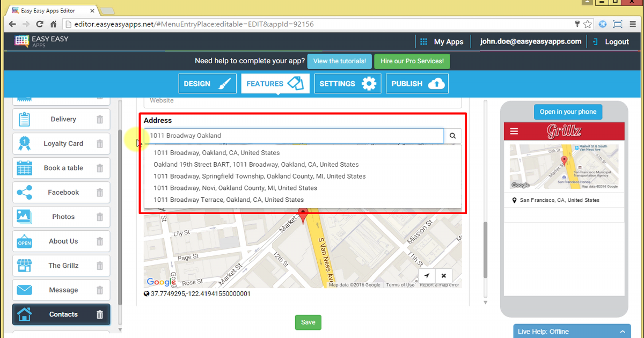Select the Delivery clipboard icon
Image resolution: width=644 pixels, height=338 pixels.
[x=24, y=119]
